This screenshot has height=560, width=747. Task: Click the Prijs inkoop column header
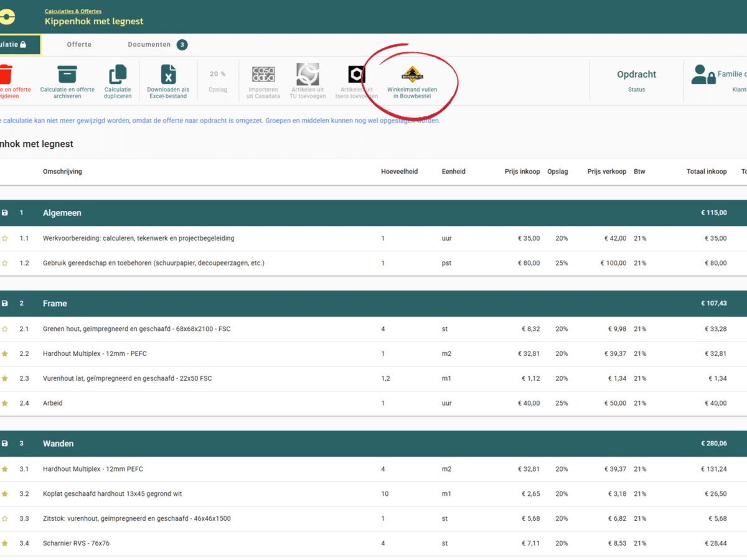pyautogui.click(x=522, y=172)
